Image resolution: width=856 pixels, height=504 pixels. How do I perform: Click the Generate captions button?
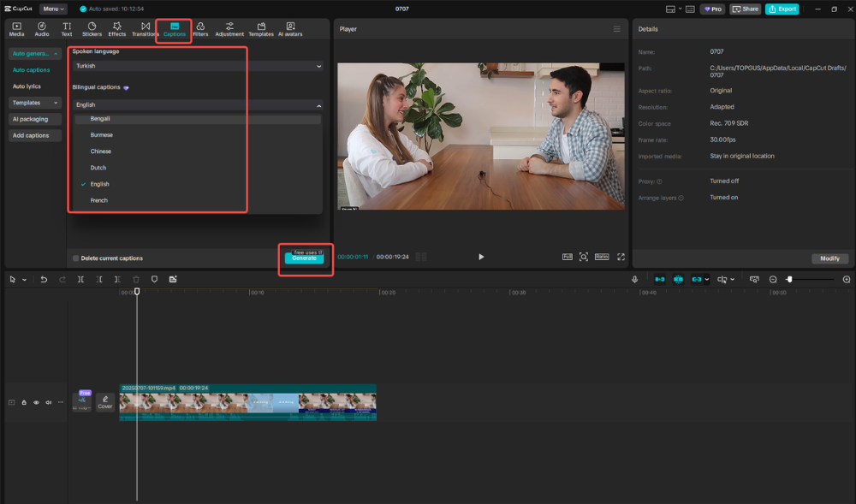pyautogui.click(x=305, y=258)
